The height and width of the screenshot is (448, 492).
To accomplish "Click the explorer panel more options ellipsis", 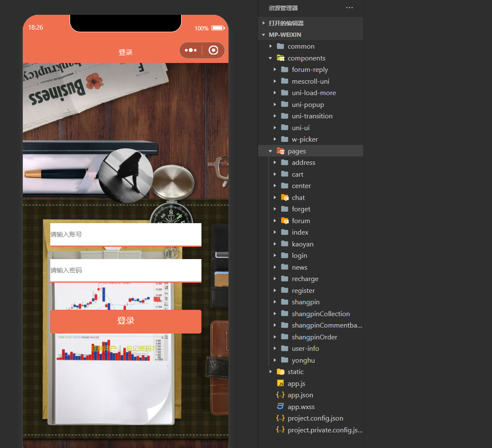I will point(349,8).
